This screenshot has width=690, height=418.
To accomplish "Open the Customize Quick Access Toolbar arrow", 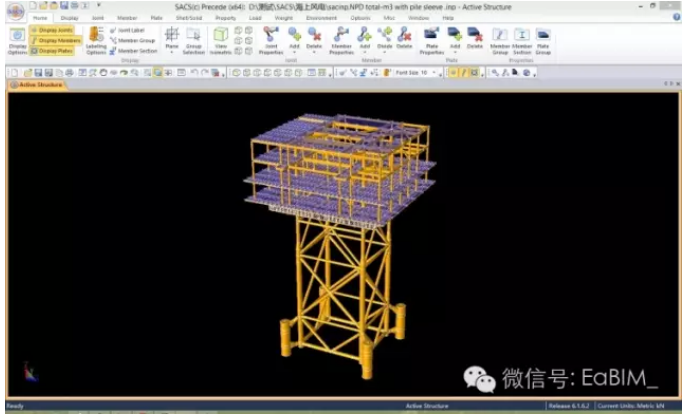I will pyautogui.click(x=98, y=5).
